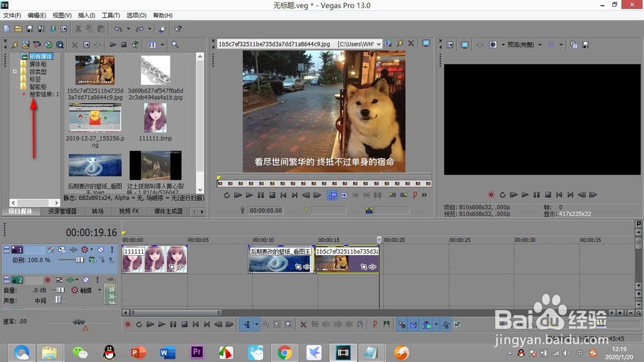Open the Chrome browser from the taskbar
The width and height of the screenshot is (644, 362).
pos(285,352)
